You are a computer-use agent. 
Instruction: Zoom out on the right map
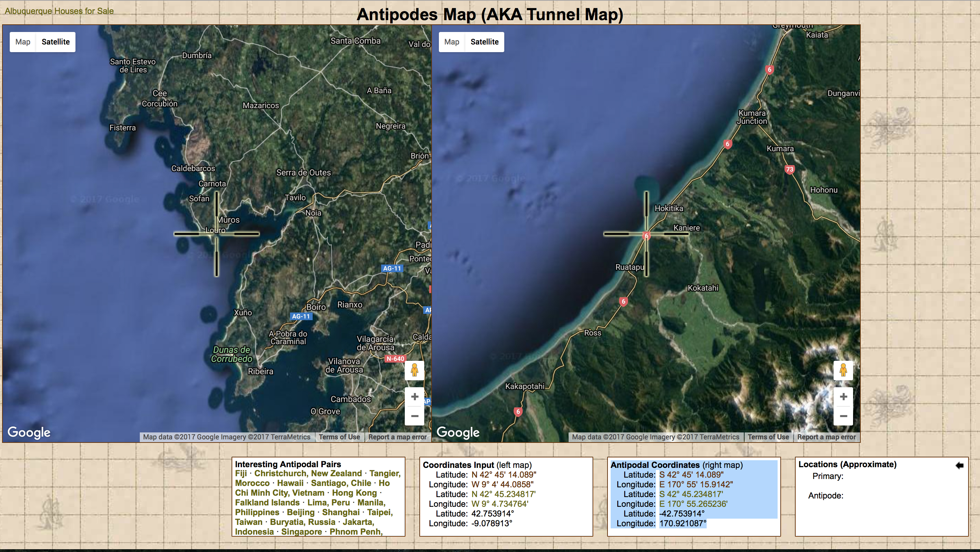[843, 416]
